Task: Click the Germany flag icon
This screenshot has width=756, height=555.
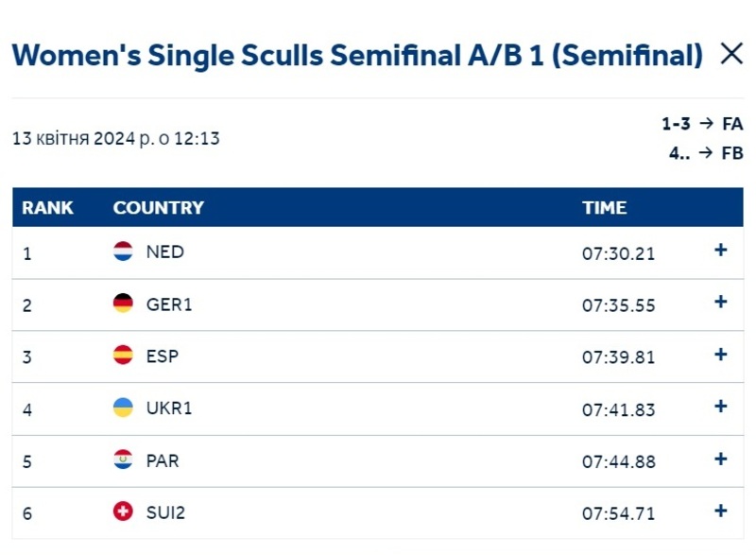Action: point(123,304)
